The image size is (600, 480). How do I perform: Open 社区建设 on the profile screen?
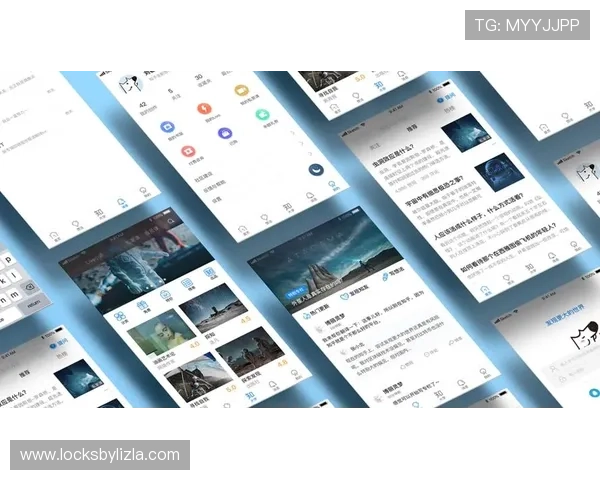click(x=204, y=176)
